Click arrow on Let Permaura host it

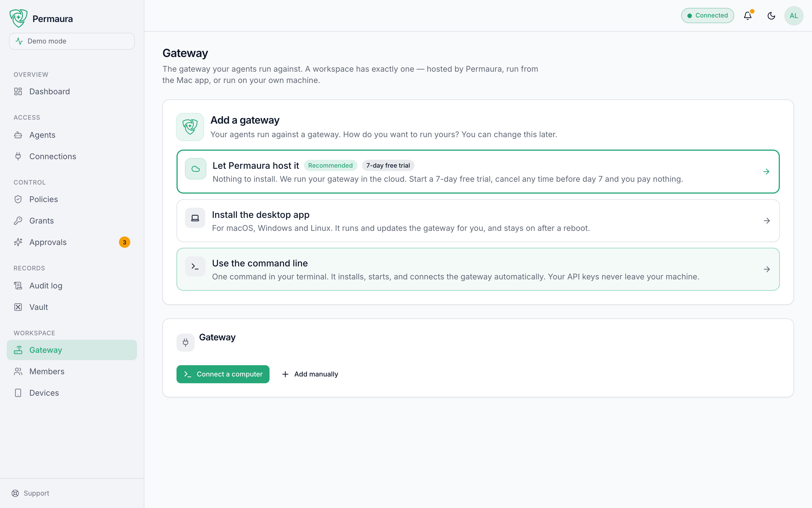[x=766, y=172]
